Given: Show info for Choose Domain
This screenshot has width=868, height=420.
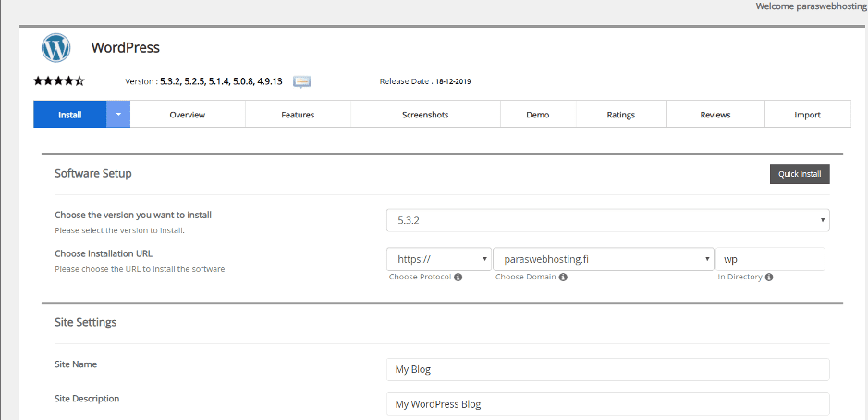Looking at the screenshot, I should (x=563, y=277).
